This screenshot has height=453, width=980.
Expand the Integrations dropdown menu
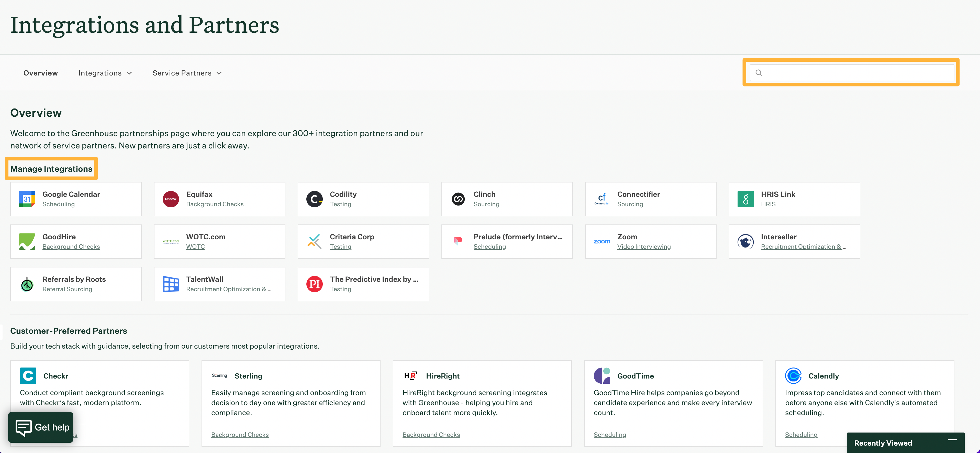tap(105, 73)
